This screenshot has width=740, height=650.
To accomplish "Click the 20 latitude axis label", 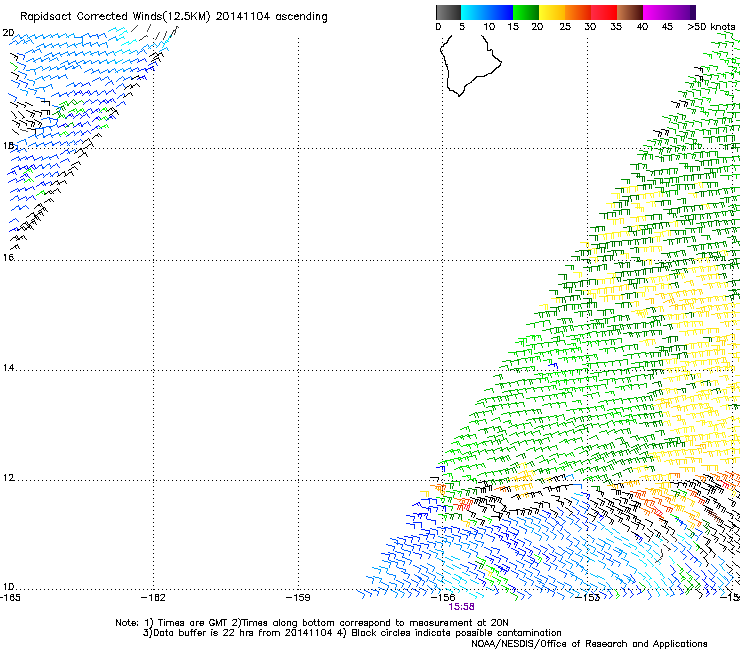I will tap(8, 33).
